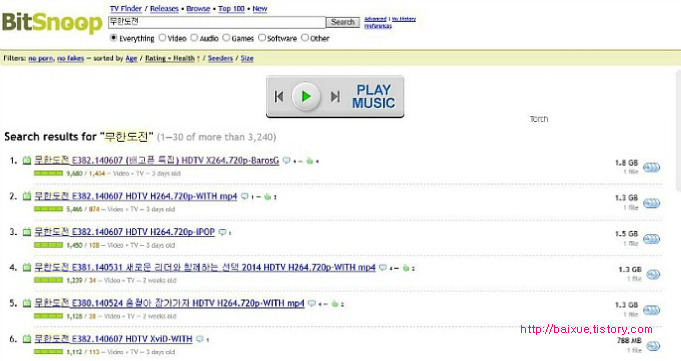
Task: Open Browse link
Action: pos(198,9)
